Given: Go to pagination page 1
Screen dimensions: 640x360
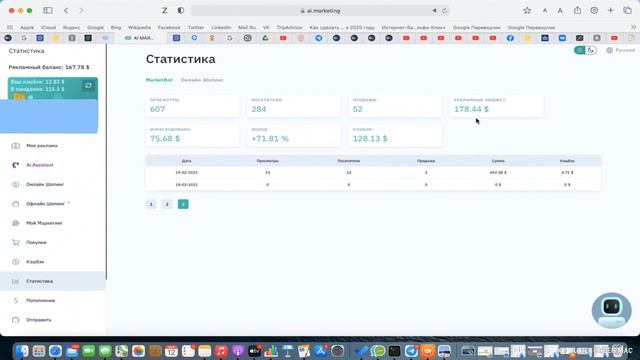Looking at the screenshot, I should point(151,204).
